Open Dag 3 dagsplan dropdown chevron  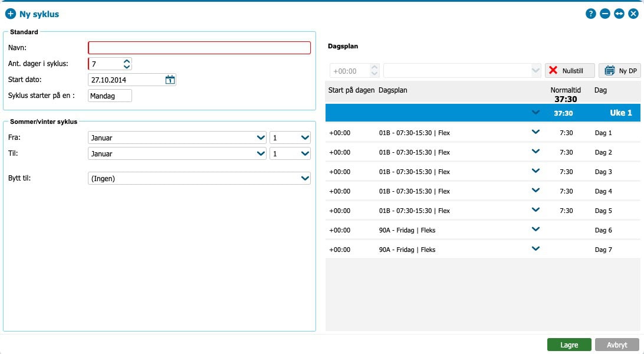point(535,171)
